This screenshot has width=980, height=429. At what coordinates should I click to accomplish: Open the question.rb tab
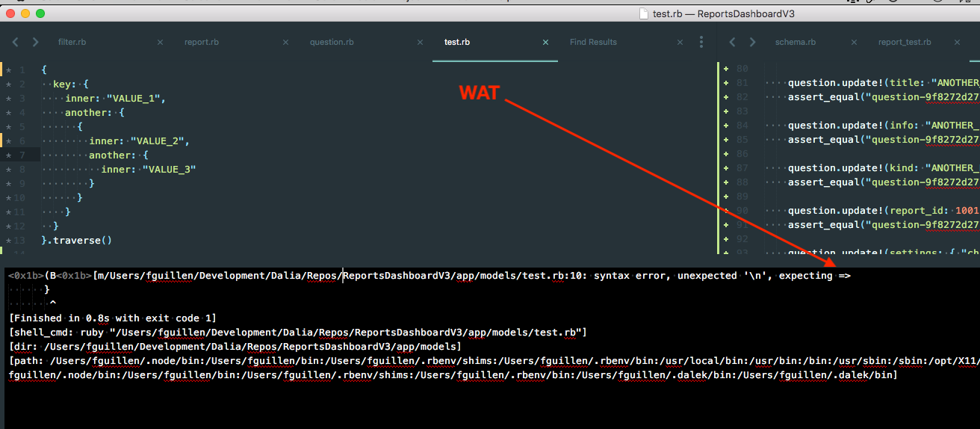tap(332, 42)
